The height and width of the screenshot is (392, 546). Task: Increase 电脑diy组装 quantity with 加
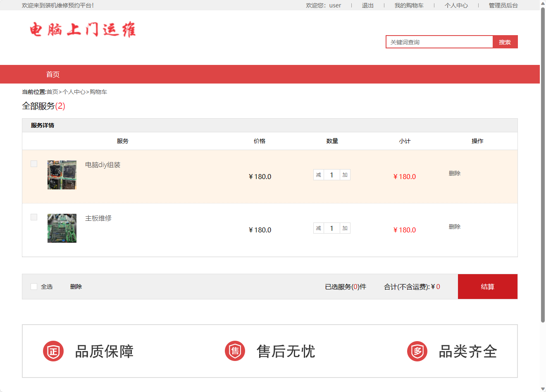point(345,175)
